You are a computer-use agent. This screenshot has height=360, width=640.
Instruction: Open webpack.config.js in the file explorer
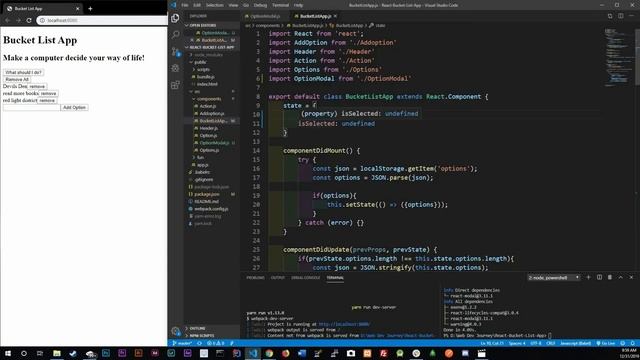click(x=211, y=209)
